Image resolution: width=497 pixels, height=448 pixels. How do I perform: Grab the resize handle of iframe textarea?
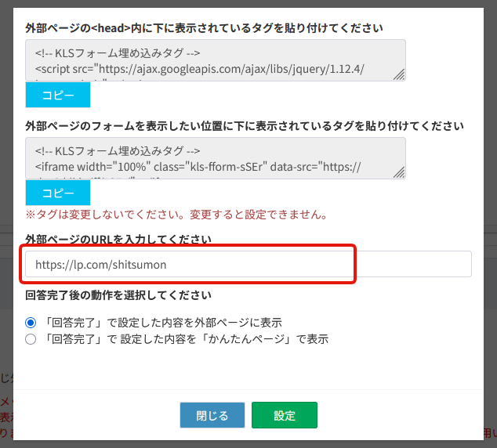pyautogui.click(x=399, y=172)
